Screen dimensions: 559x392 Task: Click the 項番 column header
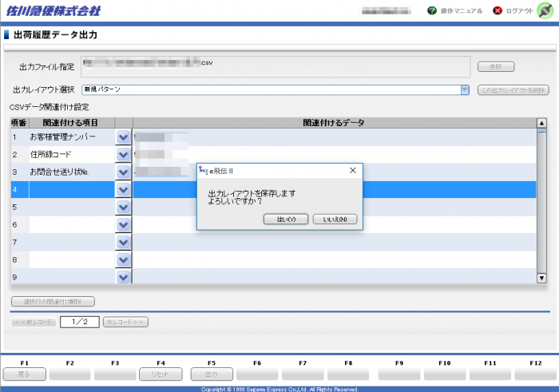tap(20, 123)
